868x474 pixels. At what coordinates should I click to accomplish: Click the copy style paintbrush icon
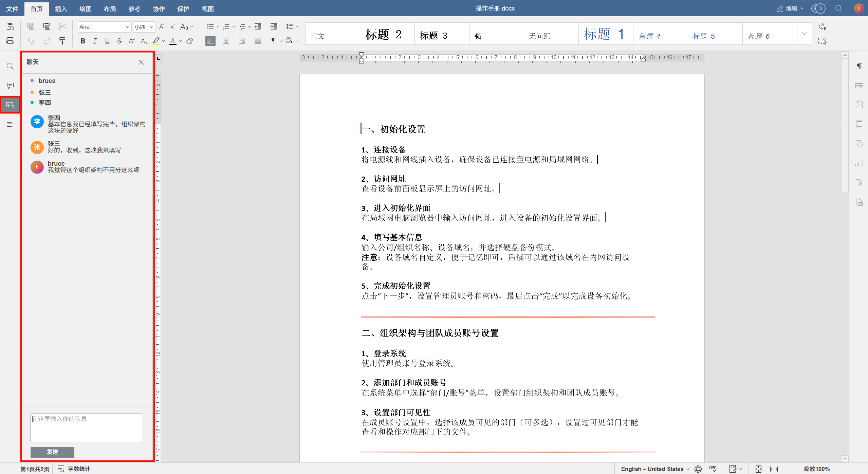[62, 41]
